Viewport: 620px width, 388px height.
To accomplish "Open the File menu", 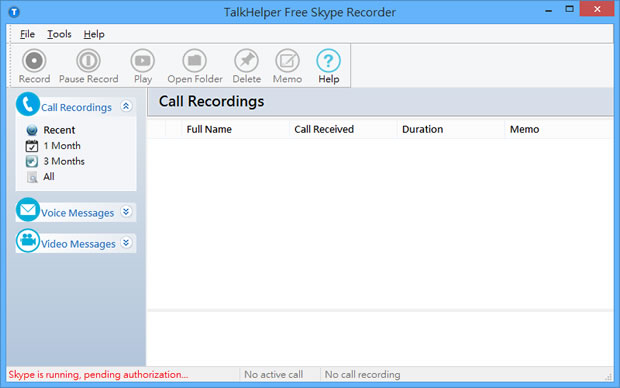I will [27, 34].
